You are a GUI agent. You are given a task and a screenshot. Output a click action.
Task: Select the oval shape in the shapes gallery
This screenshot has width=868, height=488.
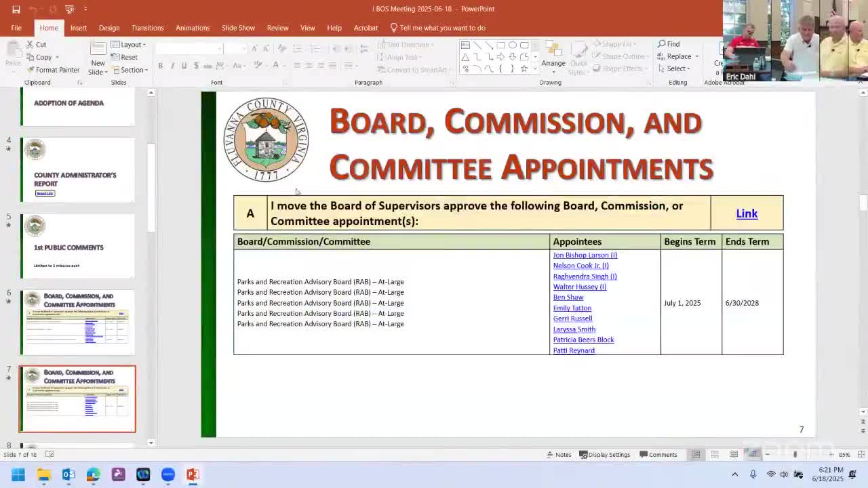point(513,45)
